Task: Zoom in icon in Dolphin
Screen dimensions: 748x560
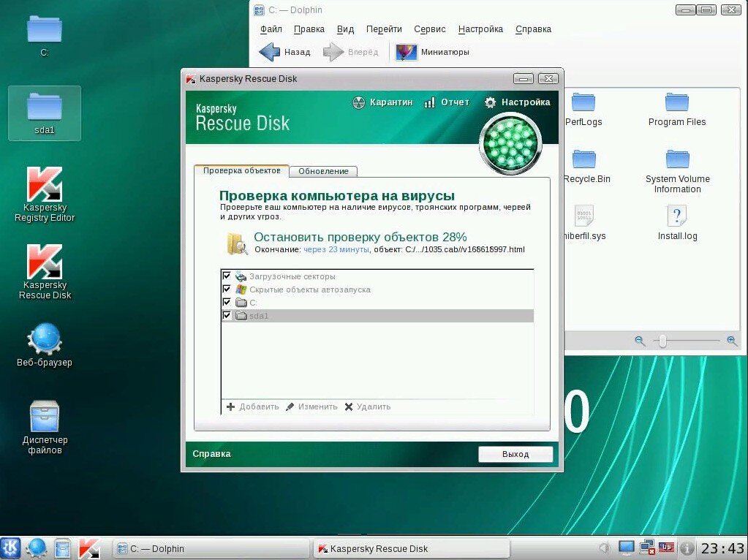Action: (x=732, y=341)
